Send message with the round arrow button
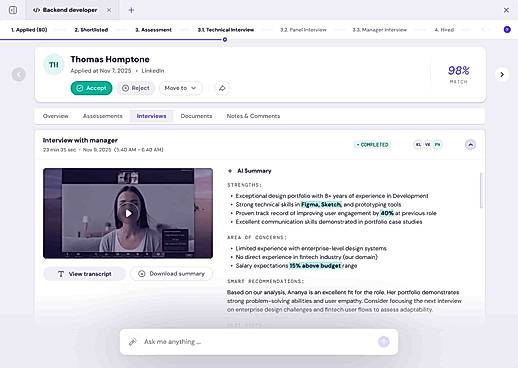The width and height of the screenshot is (518, 368). pos(384,342)
